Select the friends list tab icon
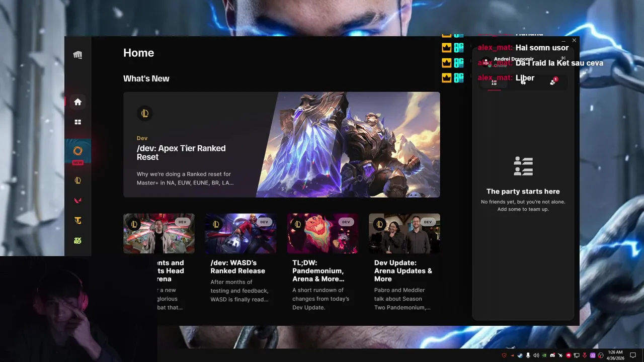Screen dimensions: 644x362 494,82
